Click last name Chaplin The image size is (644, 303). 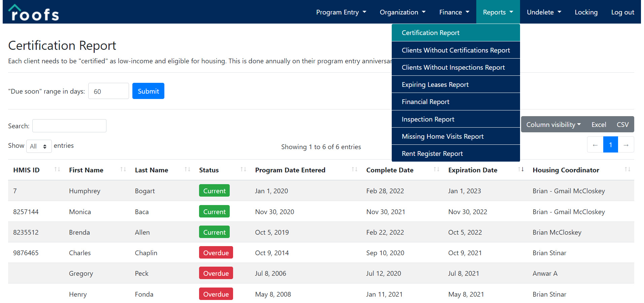pyautogui.click(x=146, y=253)
